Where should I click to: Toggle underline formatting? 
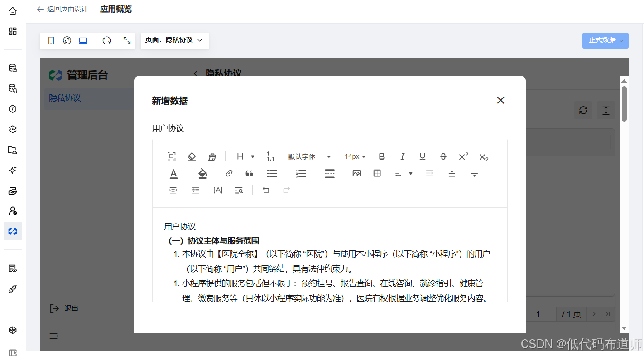pos(423,156)
